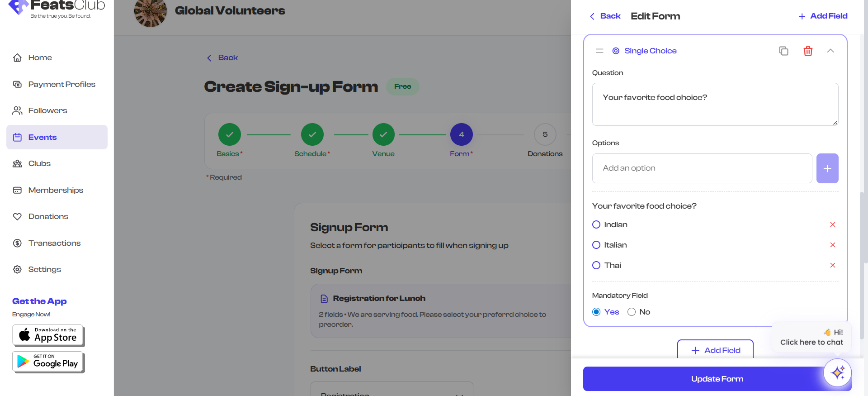This screenshot has height=396, width=868.
Task: Select No for Mandatory Field
Action: click(632, 312)
